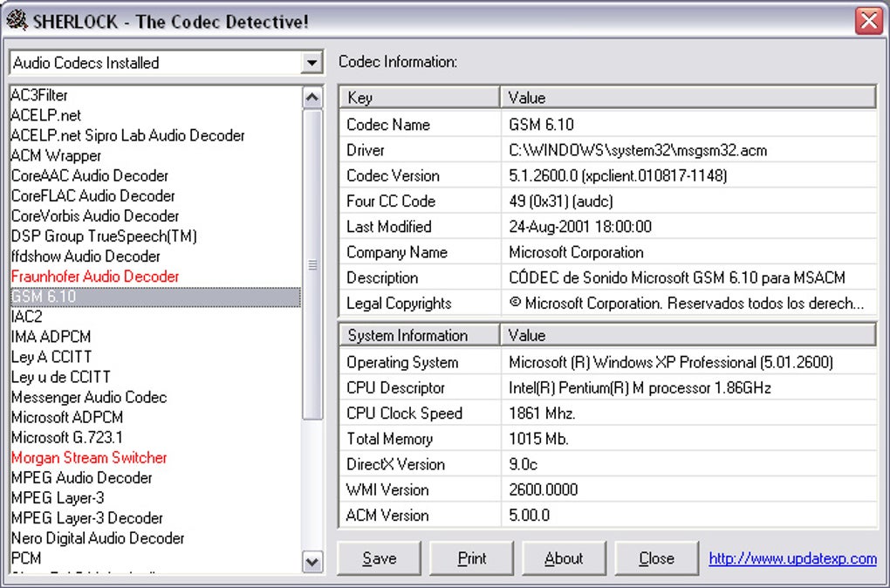Visit the updatexp.com link

793,558
